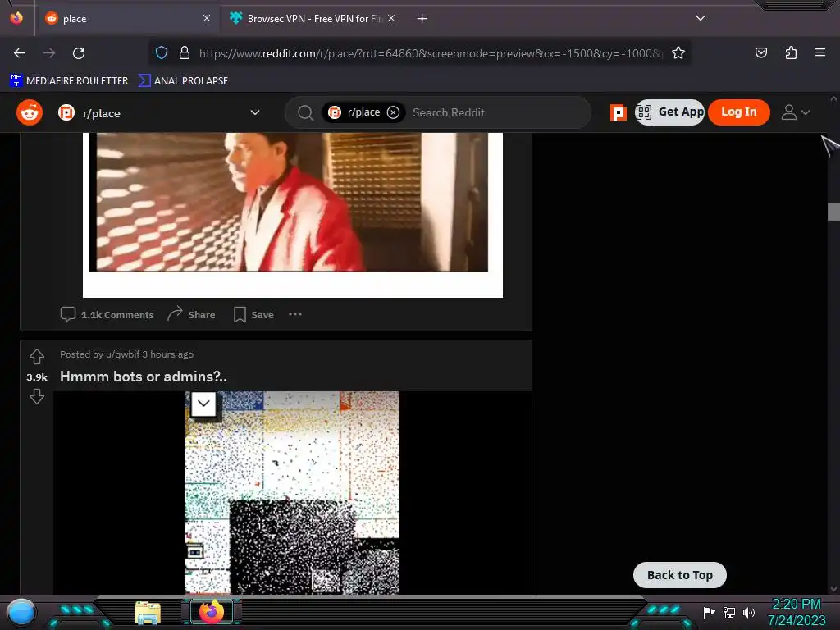This screenshot has height=630, width=840.
Task: Click the Back to Top button
Action: [680, 575]
